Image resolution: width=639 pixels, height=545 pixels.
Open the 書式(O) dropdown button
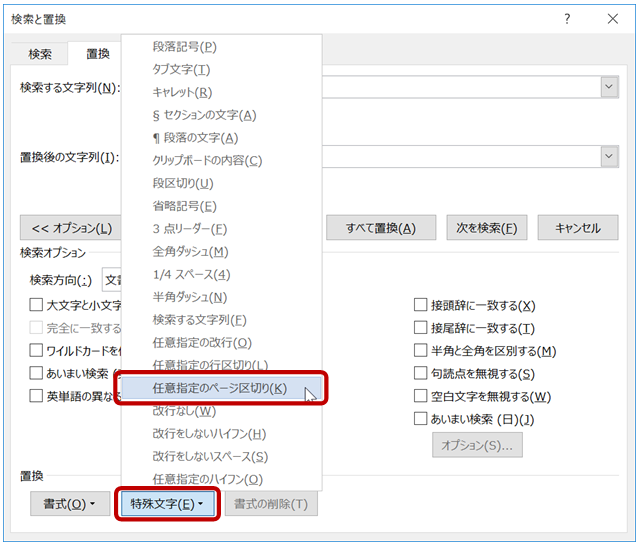click(x=69, y=504)
